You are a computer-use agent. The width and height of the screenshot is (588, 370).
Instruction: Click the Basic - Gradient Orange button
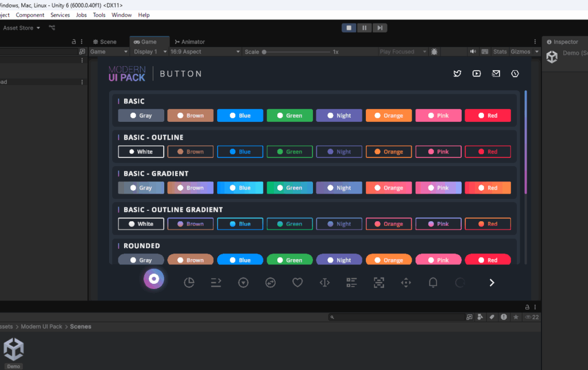389,188
